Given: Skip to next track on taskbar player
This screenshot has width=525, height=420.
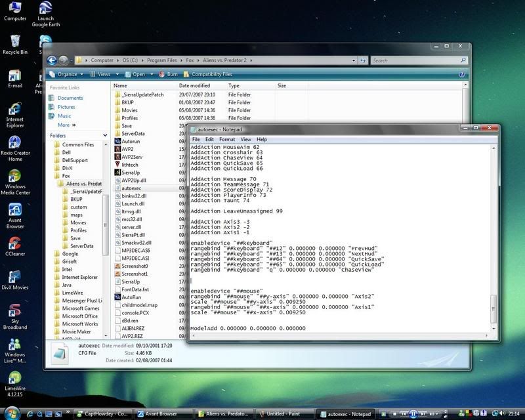Looking at the screenshot, I should coord(423,414).
